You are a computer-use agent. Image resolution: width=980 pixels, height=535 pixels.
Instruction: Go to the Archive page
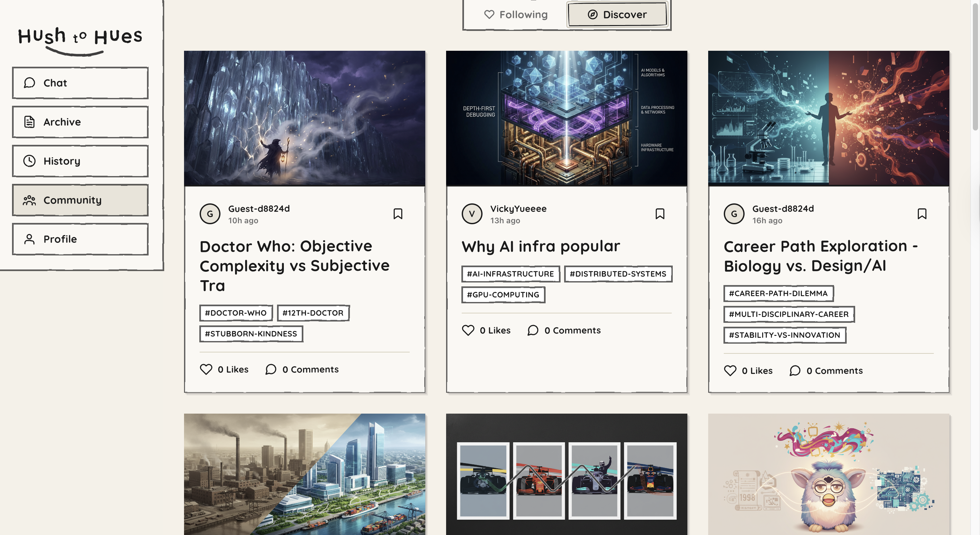pyautogui.click(x=80, y=122)
